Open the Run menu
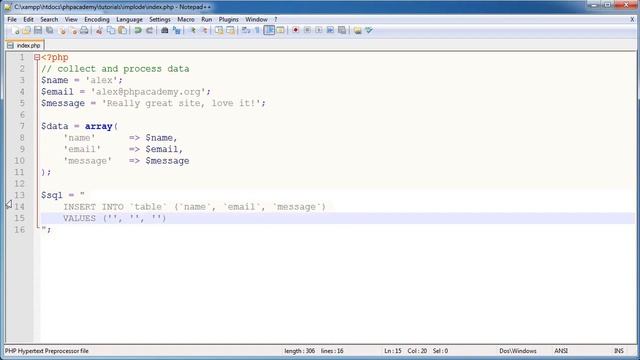 click(x=207, y=19)
